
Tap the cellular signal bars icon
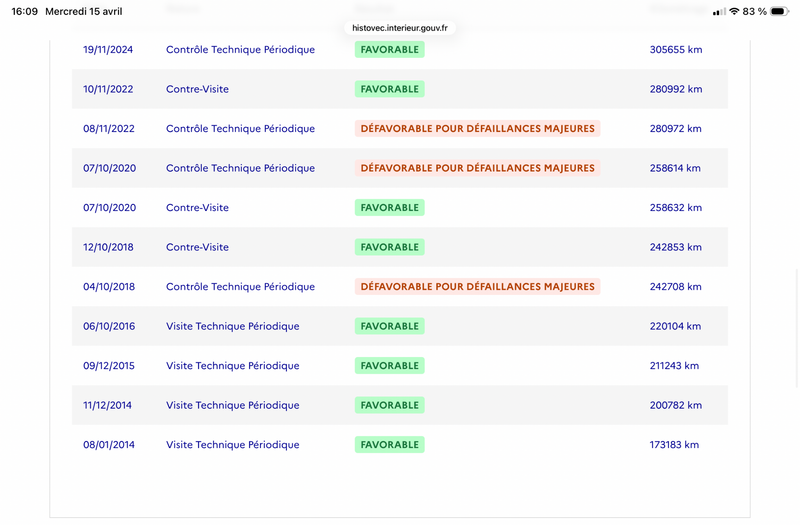click(719, 11)
